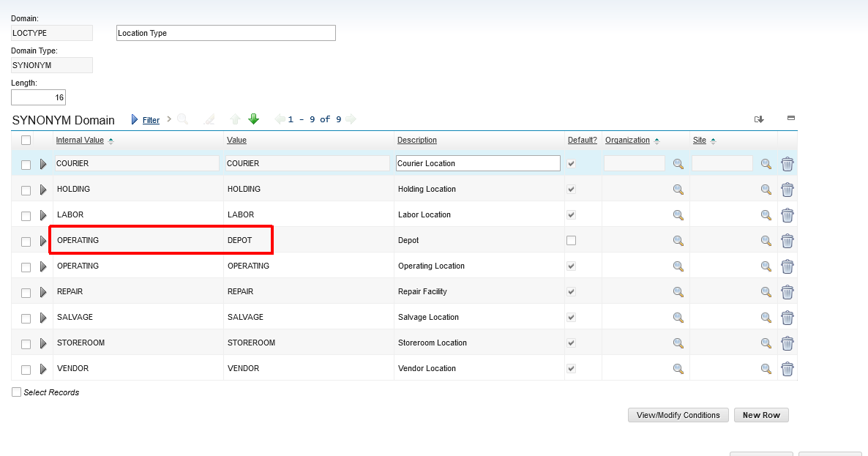Screen dimensions: 868x456
Task: Click the New Row button
Action: [760, 414]
